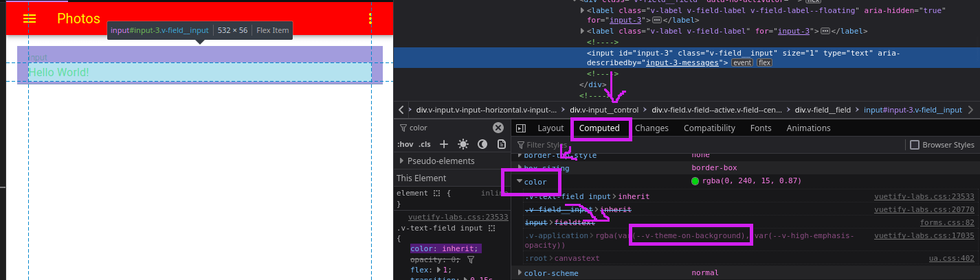
Task: Switch to the Computed tab
Action: 599,128
